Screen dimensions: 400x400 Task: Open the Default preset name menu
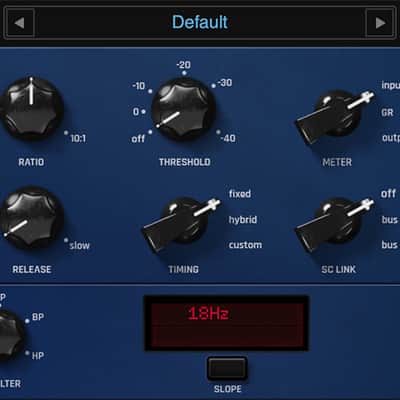tap(200, 23)
